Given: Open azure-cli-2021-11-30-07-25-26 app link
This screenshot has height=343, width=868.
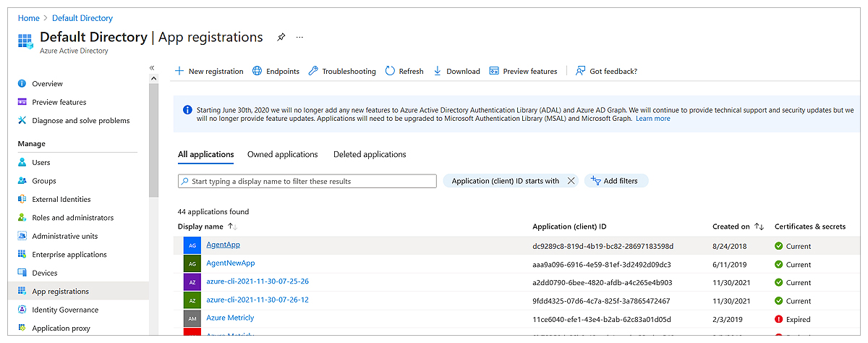Looking at the screenshot, I should pos(258,281).
